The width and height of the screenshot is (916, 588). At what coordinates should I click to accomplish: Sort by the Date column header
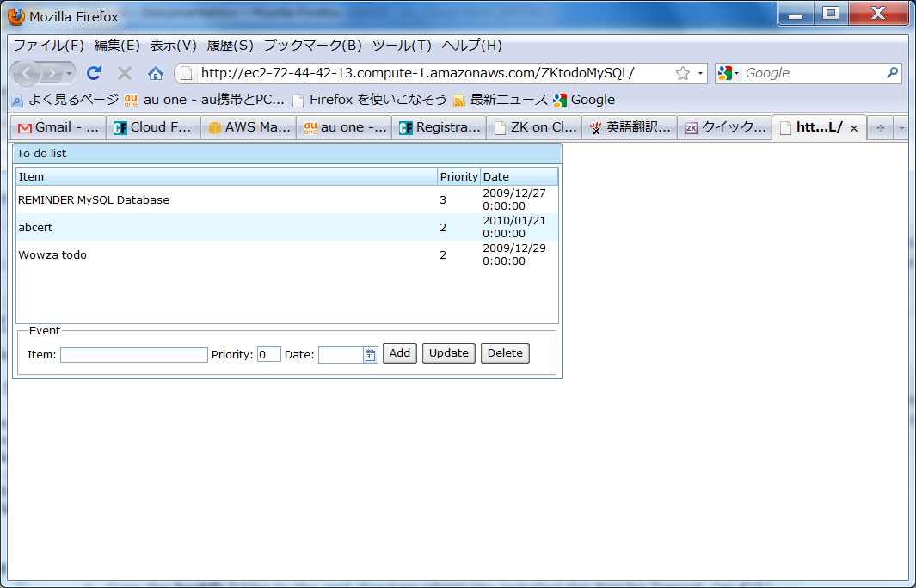coord(519,177)
